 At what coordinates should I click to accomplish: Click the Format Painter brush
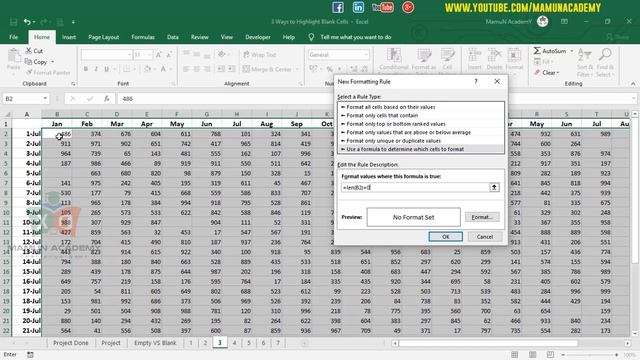click(x=29, y=72)
